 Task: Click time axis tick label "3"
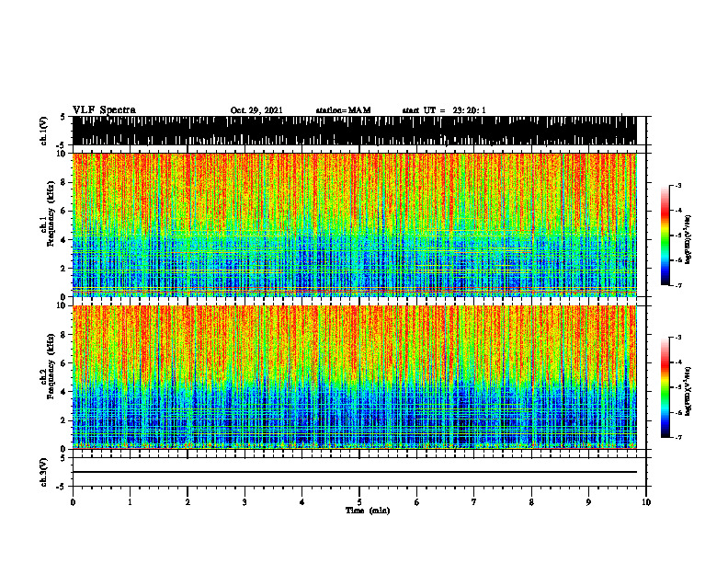245,502
